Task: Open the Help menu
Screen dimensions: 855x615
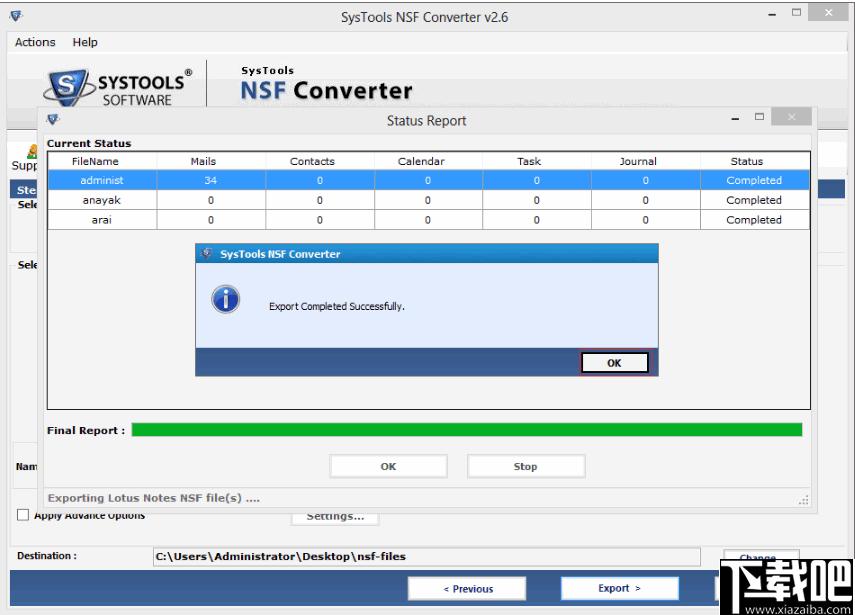Action: (85, 42)
